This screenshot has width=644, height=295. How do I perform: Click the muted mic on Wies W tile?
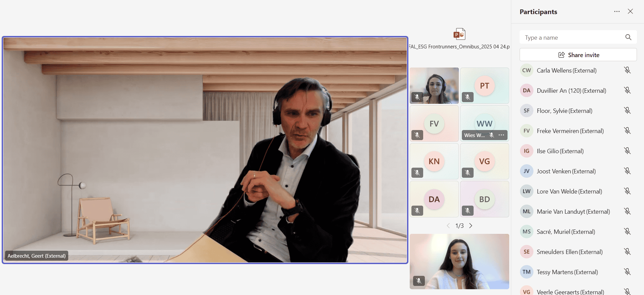(x=492, y=135)
